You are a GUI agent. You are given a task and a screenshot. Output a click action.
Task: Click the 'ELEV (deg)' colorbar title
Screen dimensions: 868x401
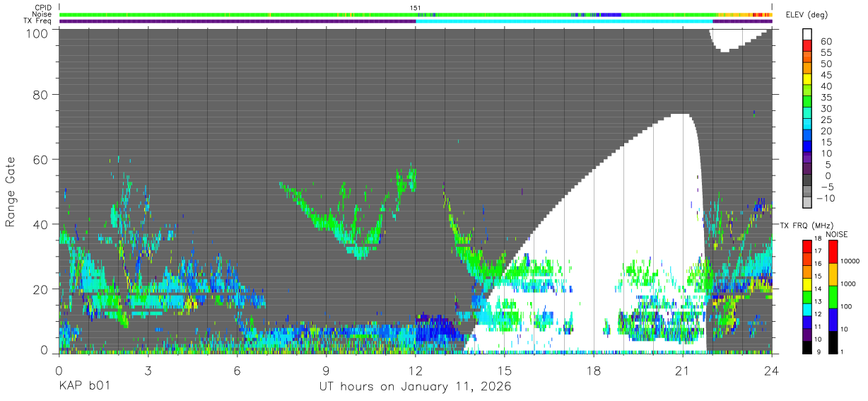click(807, 14)
